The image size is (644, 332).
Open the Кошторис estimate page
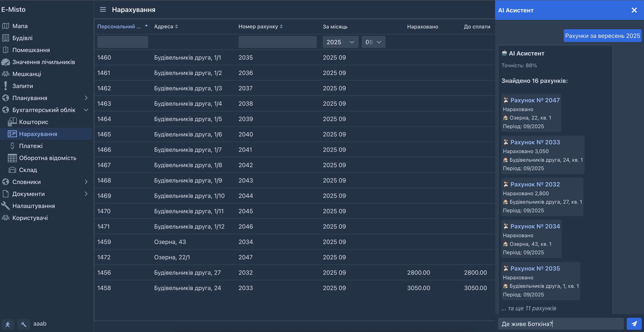tap(33, 122)
